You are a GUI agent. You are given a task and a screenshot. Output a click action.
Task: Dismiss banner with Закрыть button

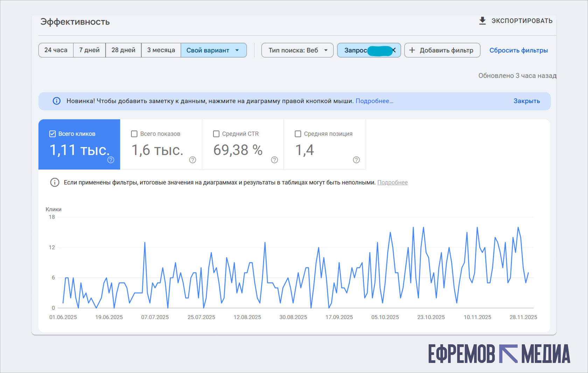click(x=526, y=101)
